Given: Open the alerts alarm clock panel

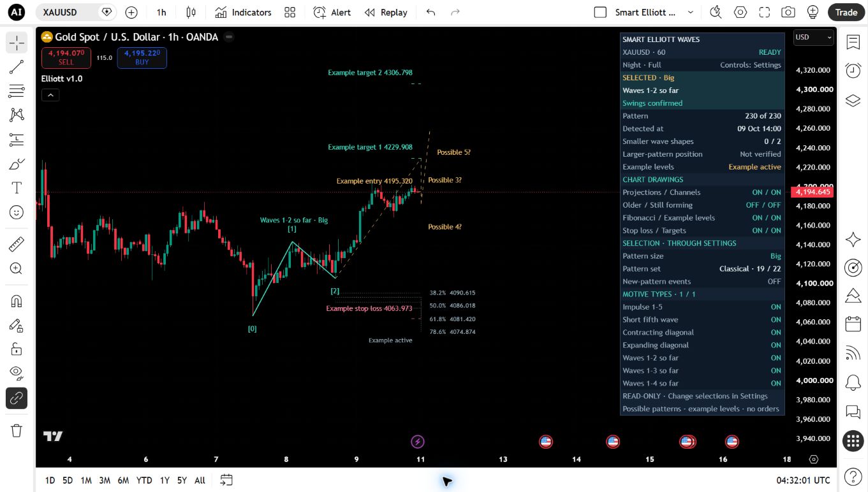Looking at the screenshot, I should tap(853, 71).
